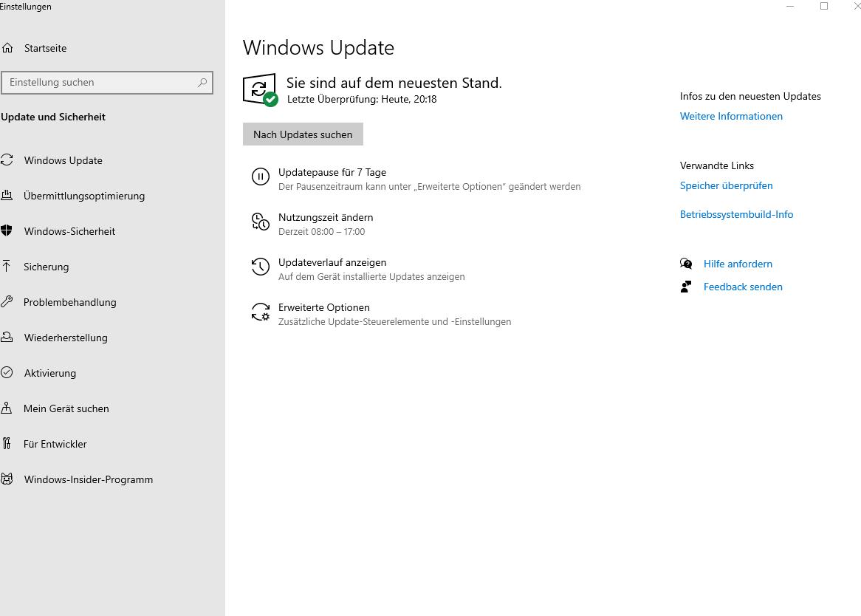Click the history icon for Updateverlauf
861x616 pixels.
point(260,267)
